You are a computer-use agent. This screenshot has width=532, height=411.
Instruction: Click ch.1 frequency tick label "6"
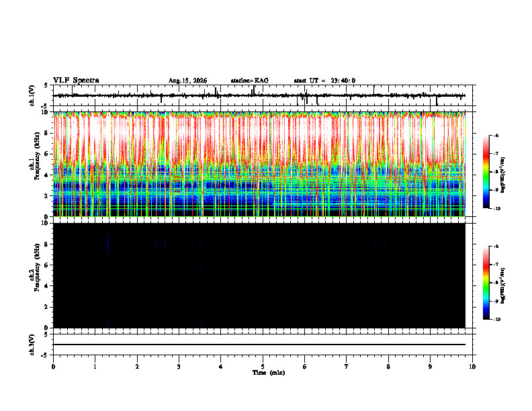point(47,154)
